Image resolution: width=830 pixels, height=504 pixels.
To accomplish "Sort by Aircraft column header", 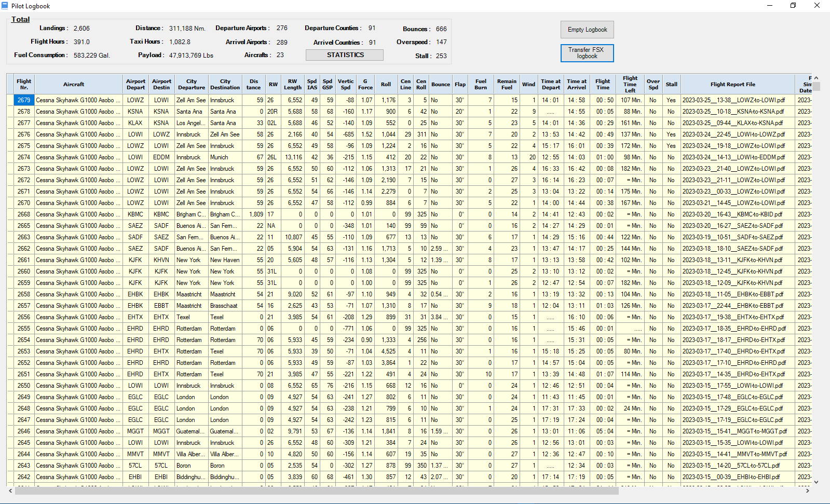I will tap(74, 84).
